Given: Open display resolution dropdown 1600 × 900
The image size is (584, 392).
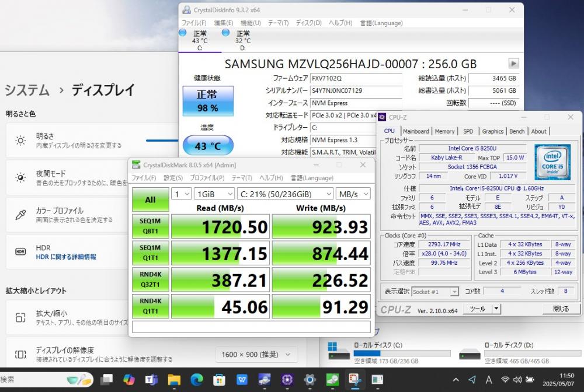Looking at the screenshot, I should (x=256, y=355).
